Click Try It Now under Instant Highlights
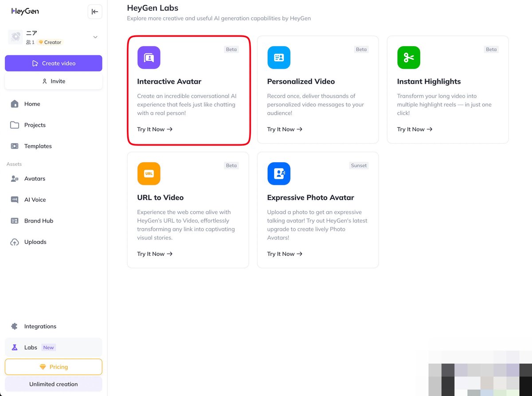532x396 pixels. point(415,129)
